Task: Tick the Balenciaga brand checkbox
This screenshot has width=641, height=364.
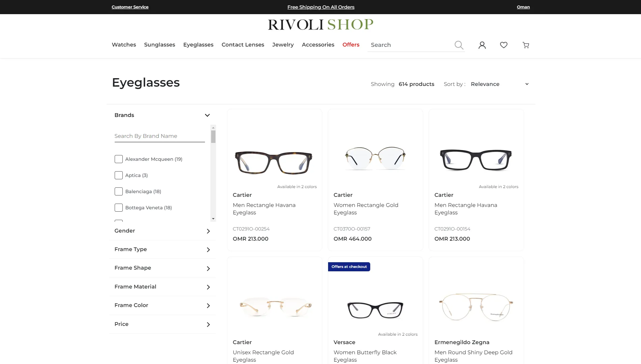Action: point(119,191)
